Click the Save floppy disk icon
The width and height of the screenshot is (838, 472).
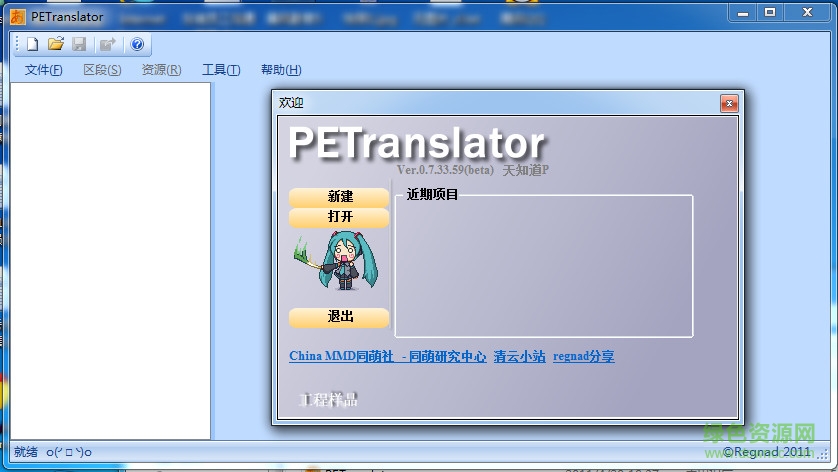tap(79, 44)
